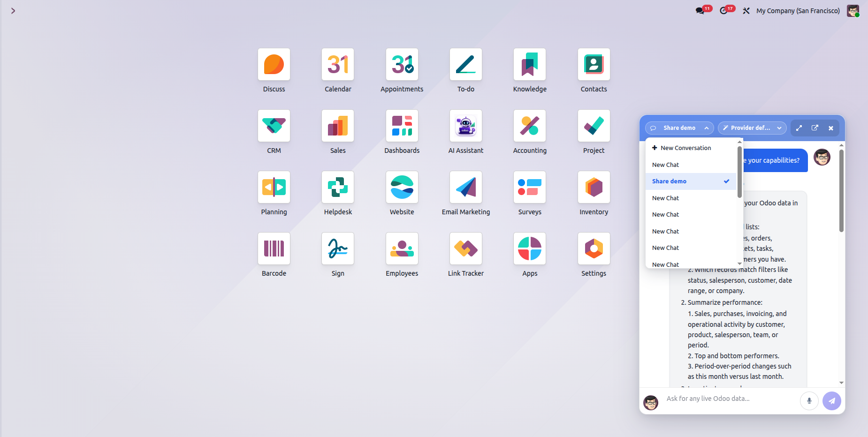This screenshot has height=437, width=868.
Task: Open the Contacts app
Action: coord(594,64)
